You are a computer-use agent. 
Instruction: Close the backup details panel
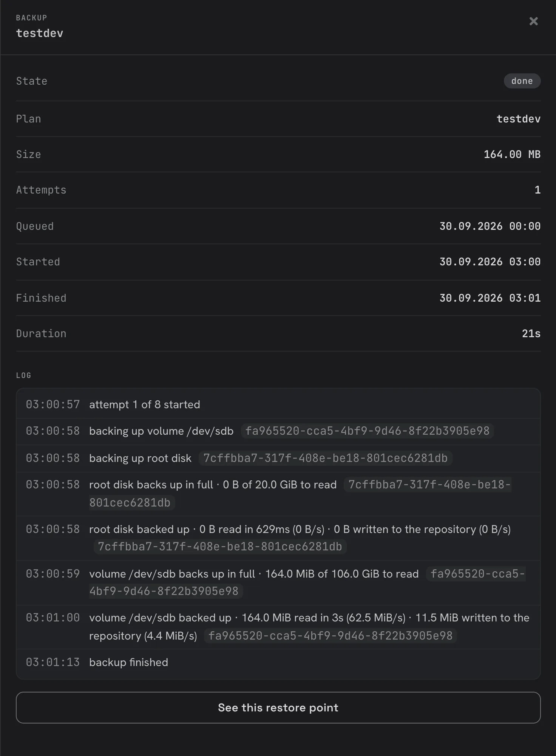click(533, 21)
